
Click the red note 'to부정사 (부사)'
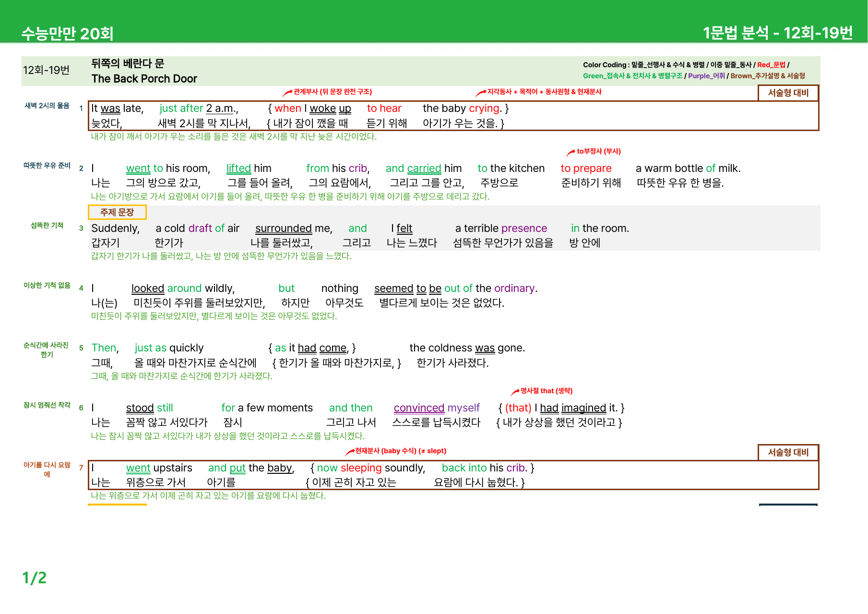click(x=599, y=151)
